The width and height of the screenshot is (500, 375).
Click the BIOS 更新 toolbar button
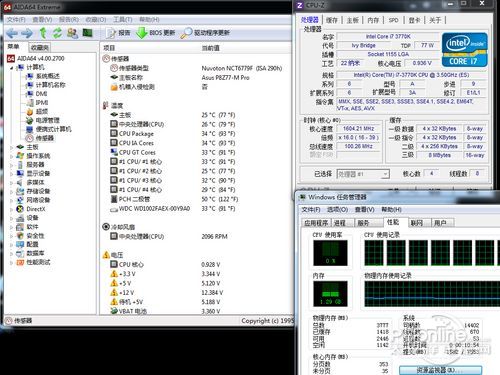tap(156, 33)
